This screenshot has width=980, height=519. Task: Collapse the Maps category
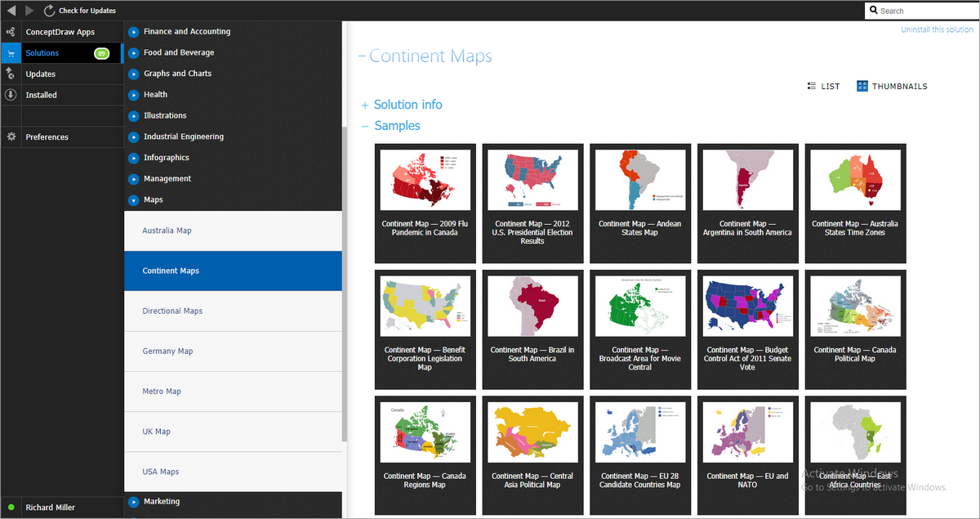[132, 199]
